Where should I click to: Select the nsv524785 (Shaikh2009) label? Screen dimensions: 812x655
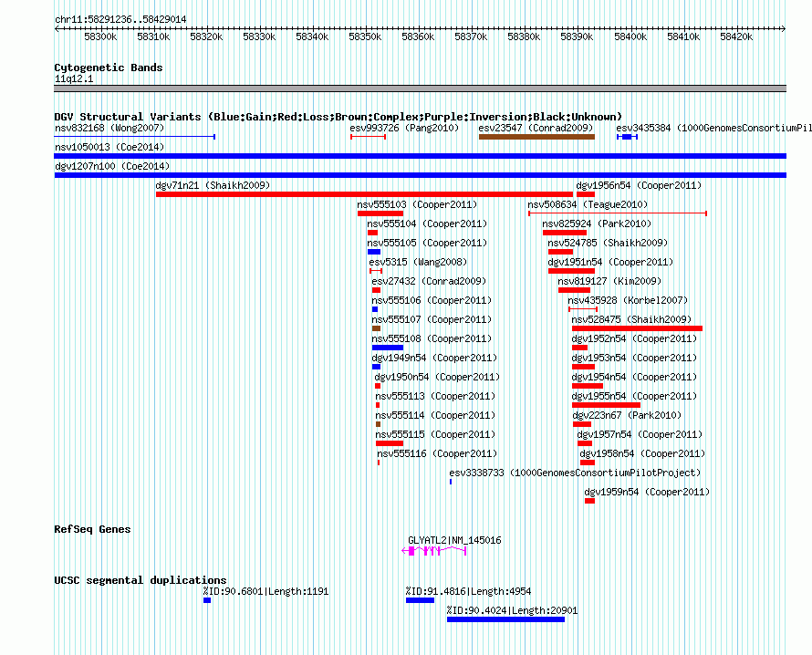pos(608,243)
